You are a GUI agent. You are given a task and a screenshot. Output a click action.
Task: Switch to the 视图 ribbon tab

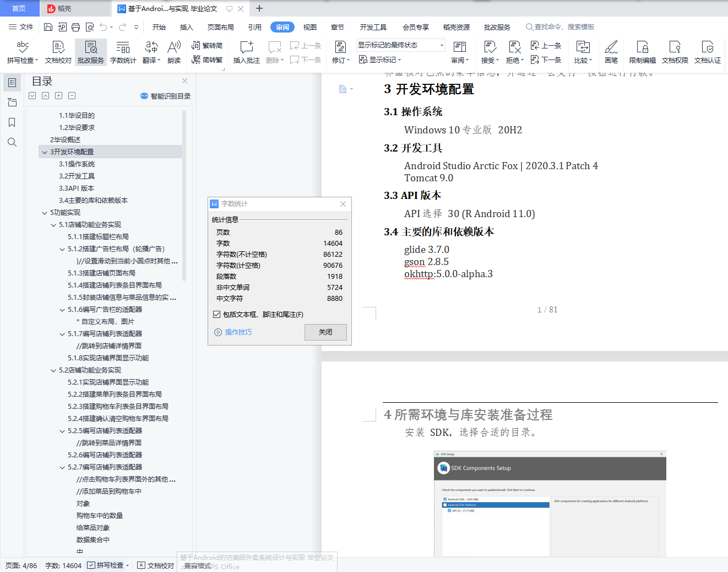tap(310, 27)
